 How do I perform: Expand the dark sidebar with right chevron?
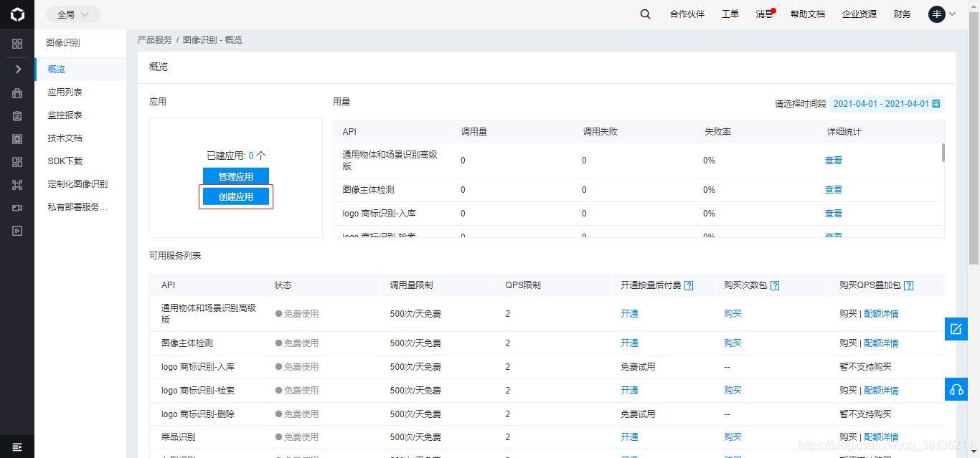(x=18, y=70)
